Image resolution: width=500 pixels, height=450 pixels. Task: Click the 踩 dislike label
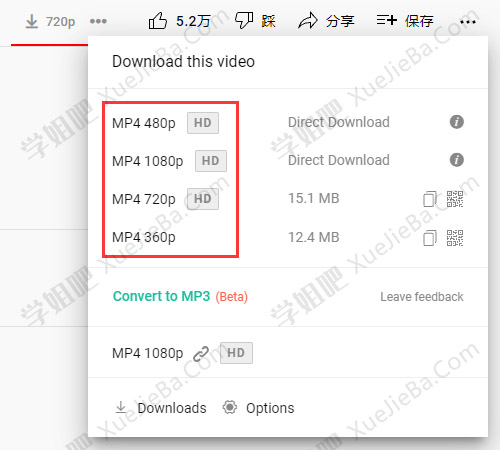tap(269, 21)
